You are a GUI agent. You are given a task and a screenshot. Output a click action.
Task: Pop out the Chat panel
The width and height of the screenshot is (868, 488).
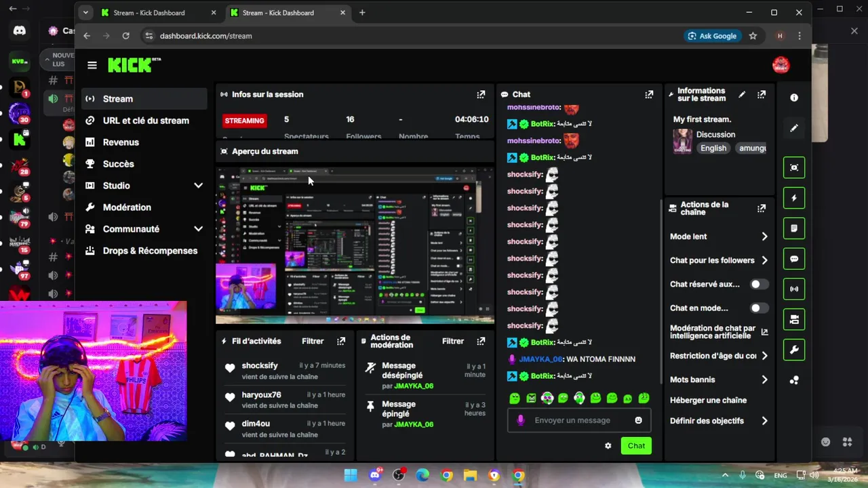pos(649,95)
